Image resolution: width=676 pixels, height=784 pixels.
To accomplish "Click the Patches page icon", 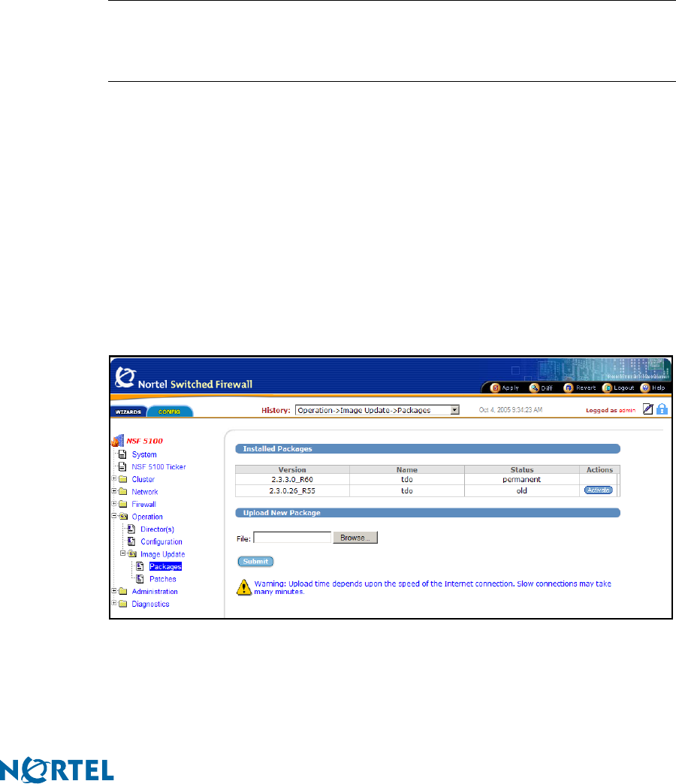I will click(x=140, y=579).
